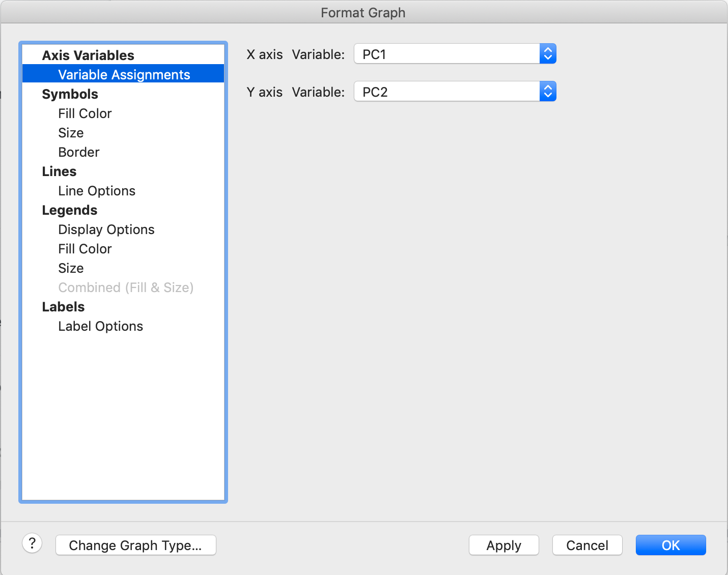Select Border under Symbols

pyautogui.click(x=78, y=152)
